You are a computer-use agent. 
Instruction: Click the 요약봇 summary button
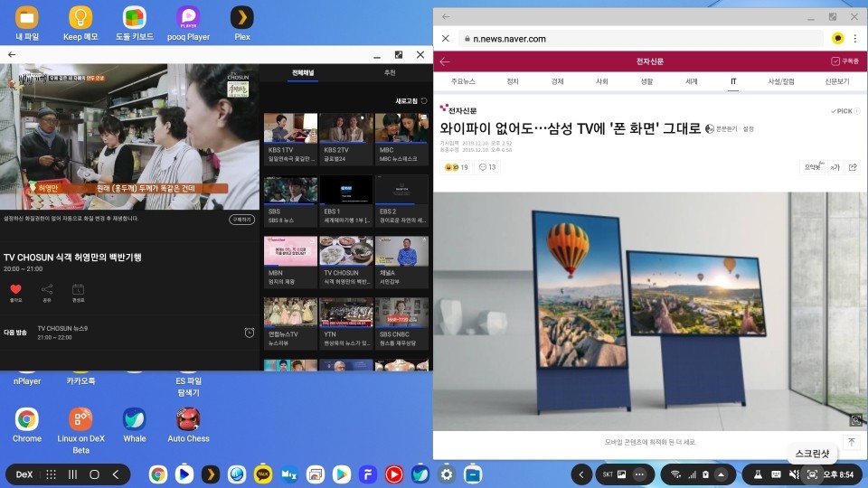(x=812, y=167)
